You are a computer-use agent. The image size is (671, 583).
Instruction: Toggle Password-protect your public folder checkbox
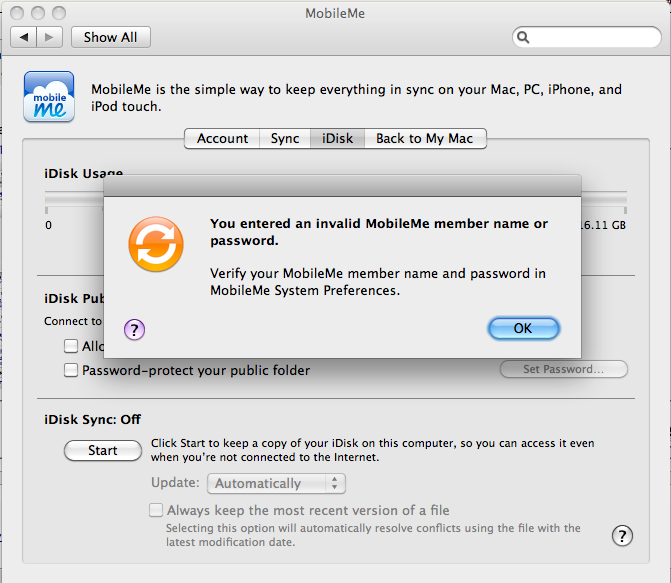(71, 370)
